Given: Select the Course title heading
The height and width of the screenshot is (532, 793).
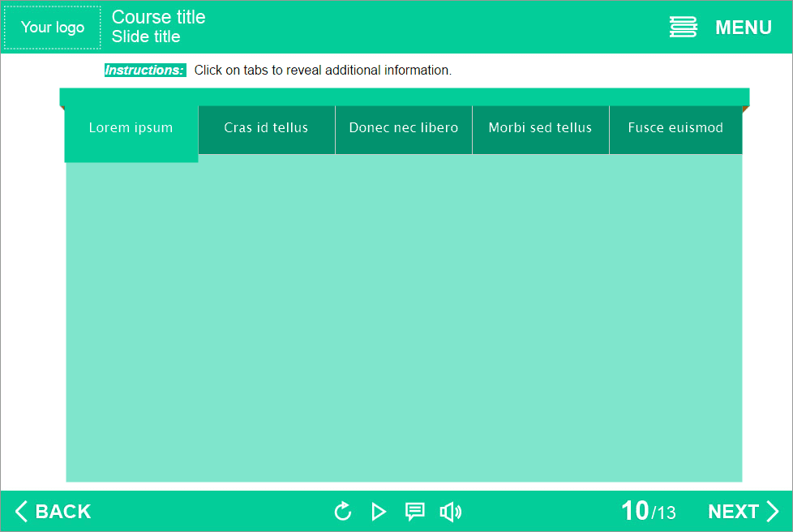Looking at the screenshot, I should (x=158, y=17).
